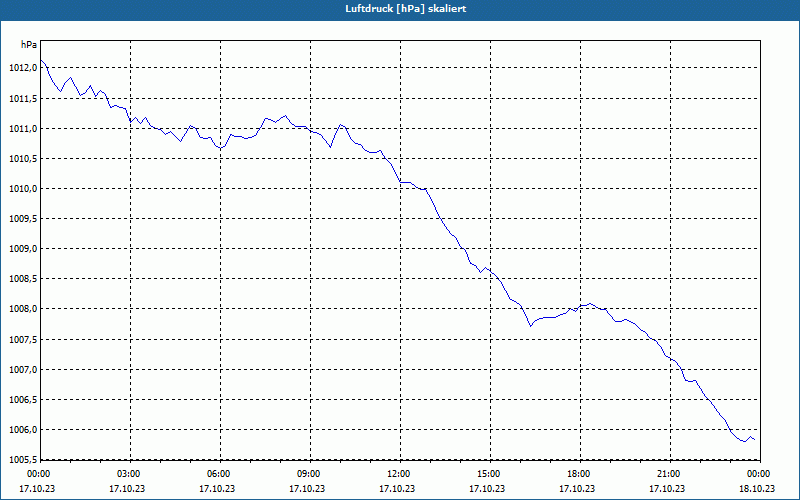The image size is (800, 500).
Task: Click the 12:00 time label
Action: [x=399, y=474]
